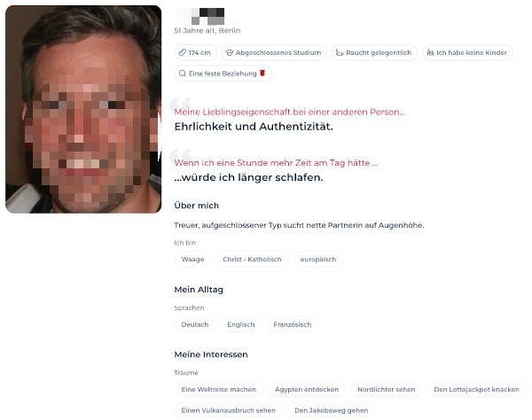
Task: Click the Französisch language chip
Action: 292,324
